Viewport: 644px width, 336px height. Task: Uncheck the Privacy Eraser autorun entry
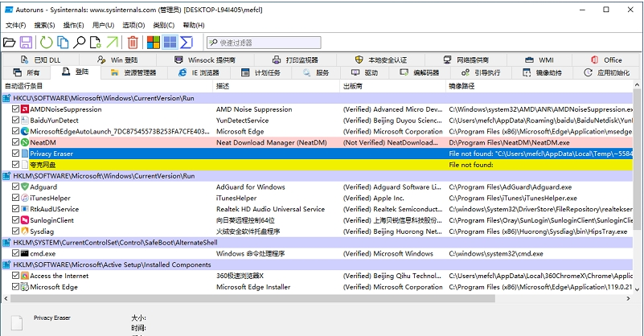click(x=15, y=154)
